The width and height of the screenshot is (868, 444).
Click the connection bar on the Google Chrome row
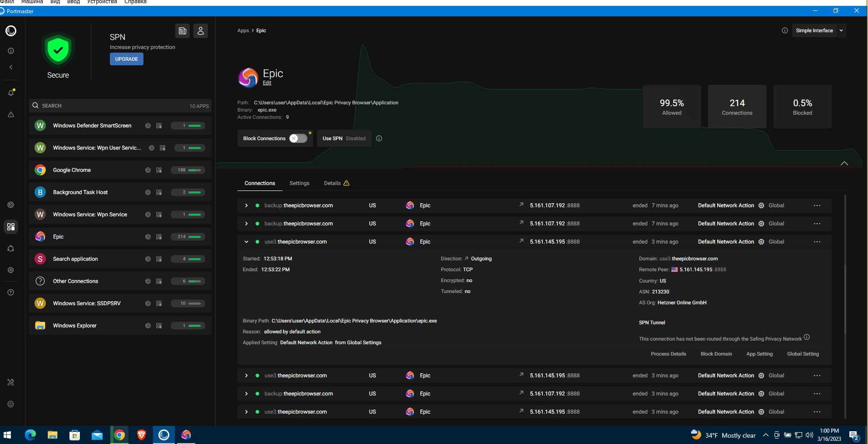(188, 170)
